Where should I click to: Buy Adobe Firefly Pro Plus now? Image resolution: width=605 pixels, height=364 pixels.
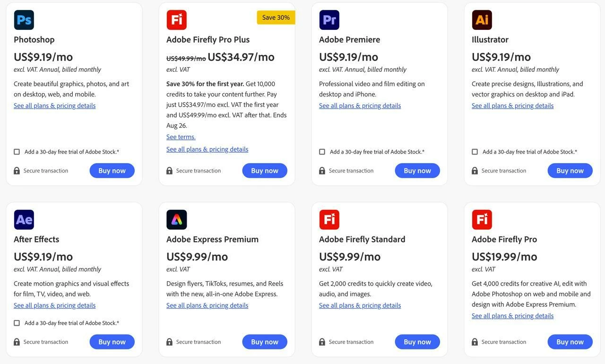point(265,171)
